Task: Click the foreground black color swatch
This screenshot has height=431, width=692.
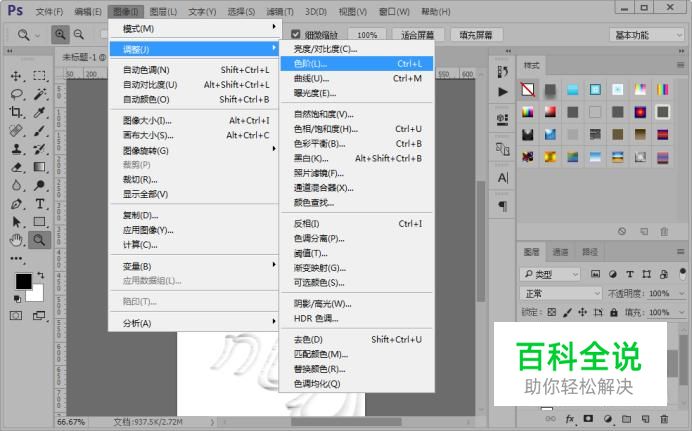Action: (23, 281)
